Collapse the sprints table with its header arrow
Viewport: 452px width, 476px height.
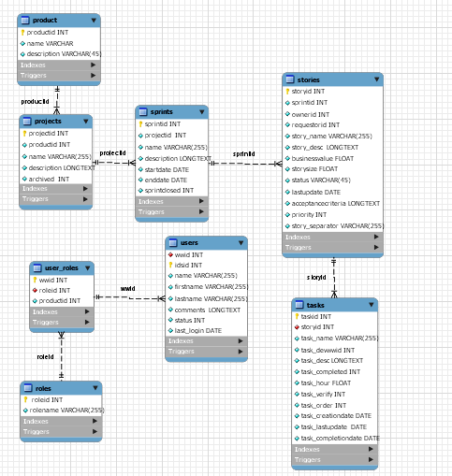202,111
